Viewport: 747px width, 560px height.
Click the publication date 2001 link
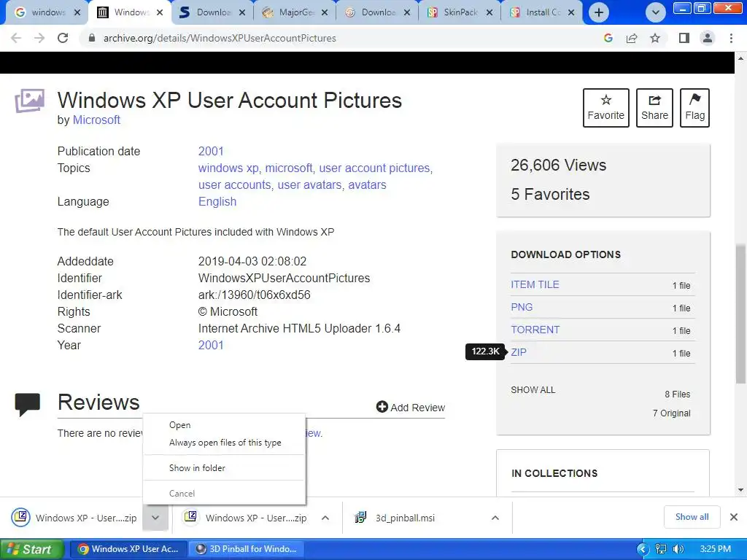(211, 152)
